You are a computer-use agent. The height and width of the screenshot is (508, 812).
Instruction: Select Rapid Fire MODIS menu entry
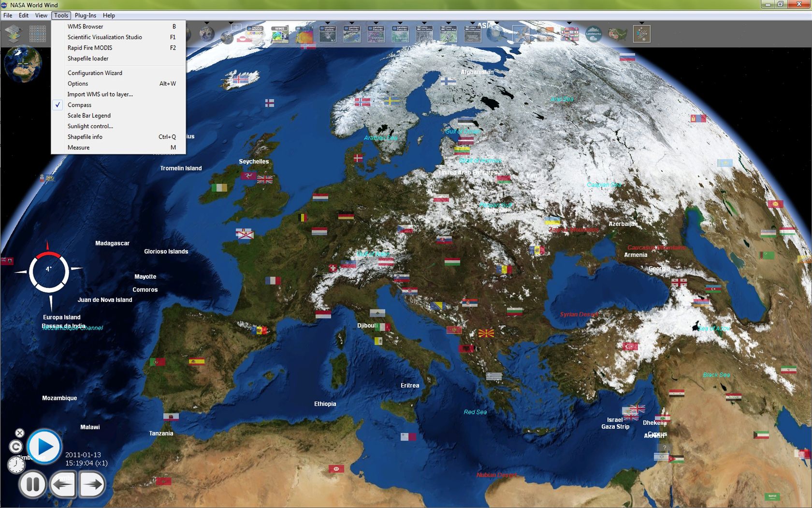(118, 48)
